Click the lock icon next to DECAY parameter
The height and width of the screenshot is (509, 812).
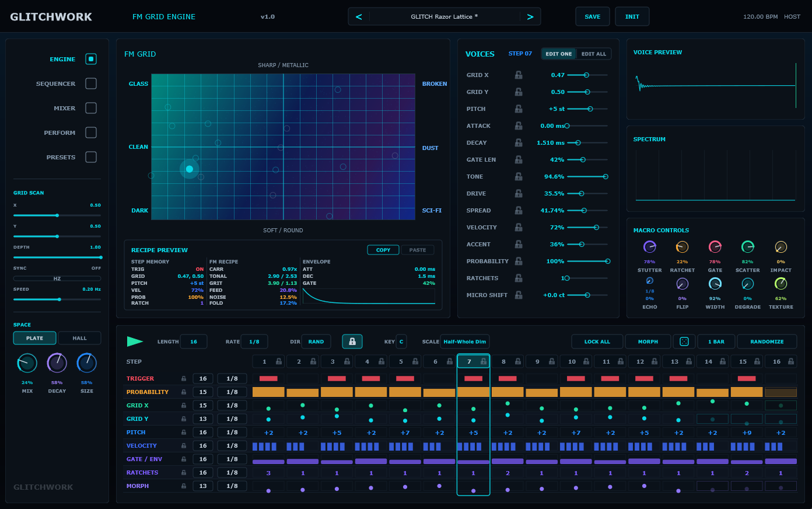(519, 142)
